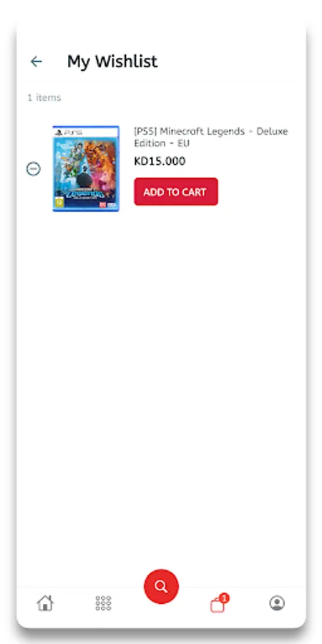Open the shopping cart bag icon
Image resolution: width=322 pixels, height=644 pixels.
coord(218,605)
